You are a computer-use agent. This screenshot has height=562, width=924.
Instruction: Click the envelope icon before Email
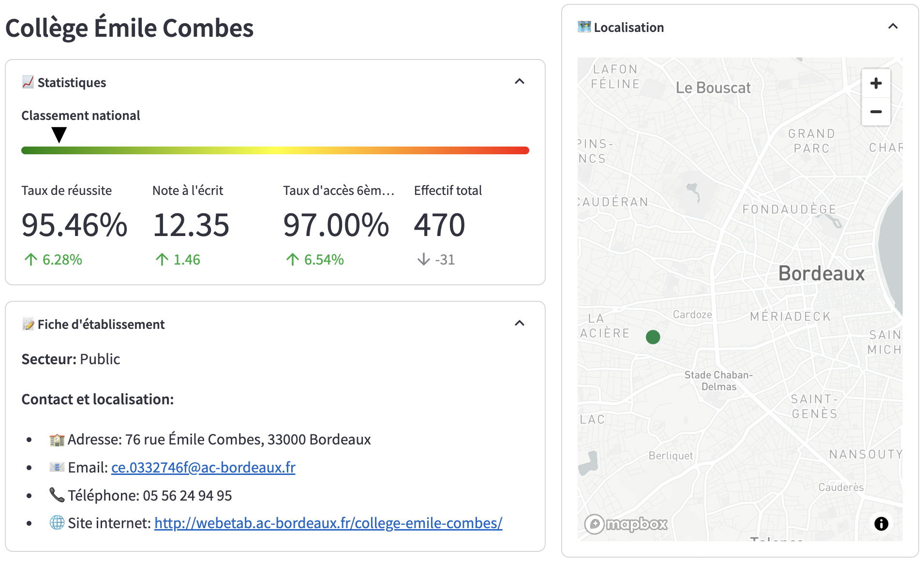(57, 467)
